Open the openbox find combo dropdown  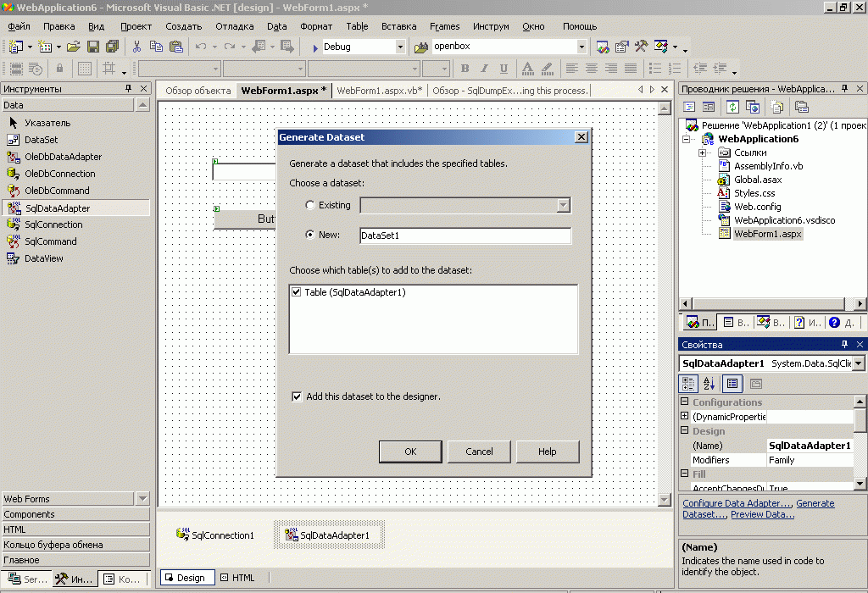(x=581, y=47)
